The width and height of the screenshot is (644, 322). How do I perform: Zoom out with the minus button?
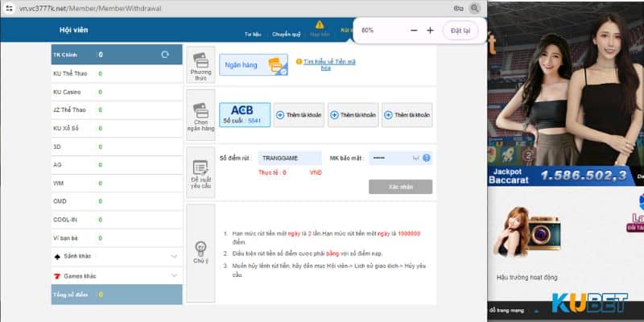[x=414, y=31]
